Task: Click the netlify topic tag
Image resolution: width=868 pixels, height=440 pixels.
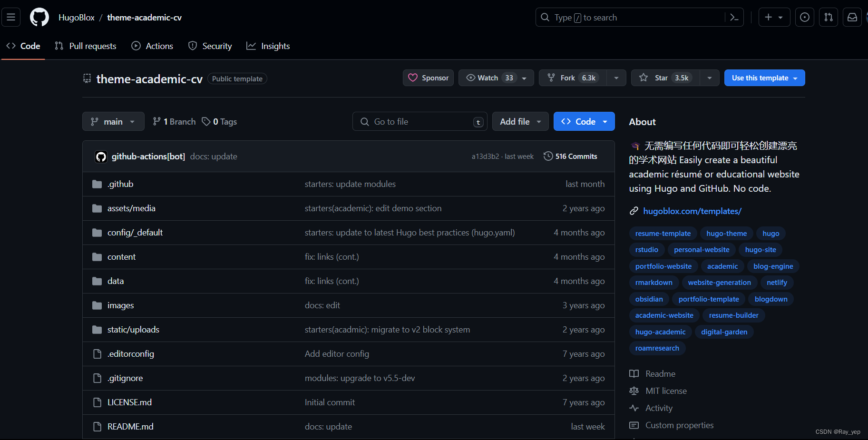Action: (777, 283)
